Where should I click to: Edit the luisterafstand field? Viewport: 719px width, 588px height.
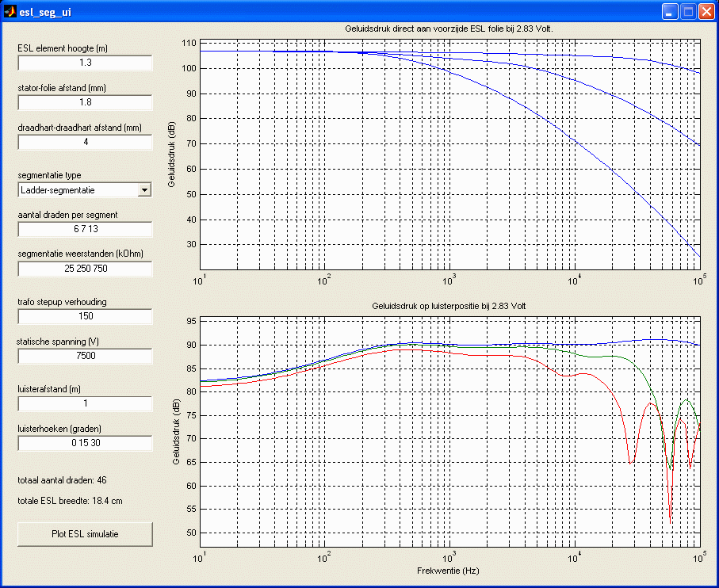(x=85, y=404)
